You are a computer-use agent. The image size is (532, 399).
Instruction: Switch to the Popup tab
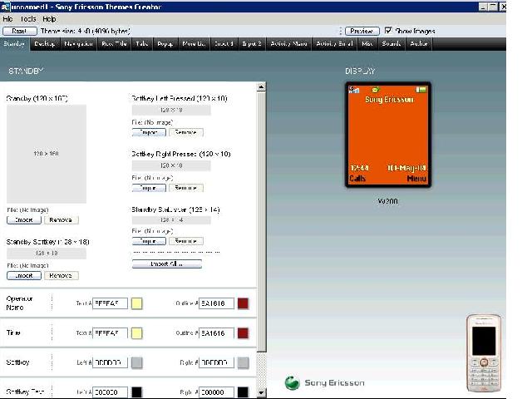[x=165, y=44]
